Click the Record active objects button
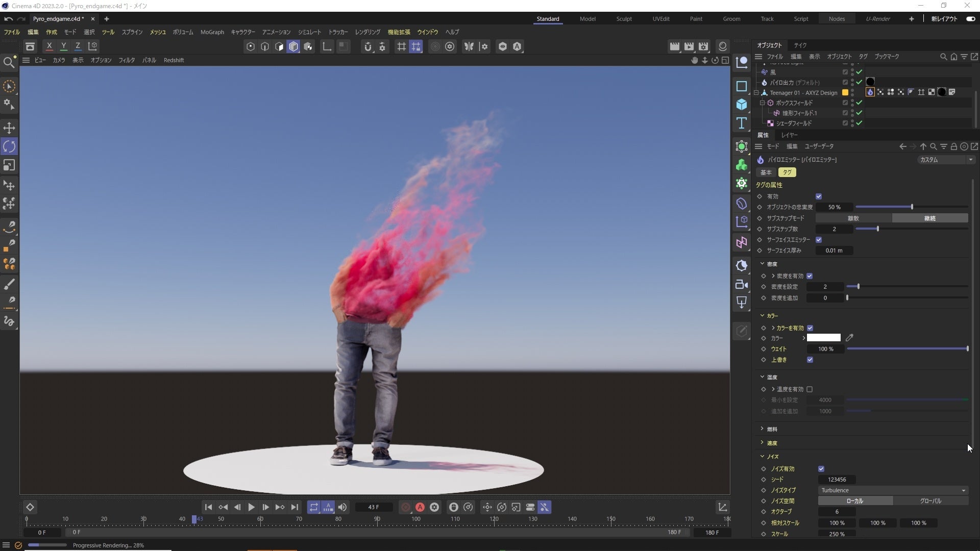Viewport: 980px width, 551px height. [x=406, y=507]
